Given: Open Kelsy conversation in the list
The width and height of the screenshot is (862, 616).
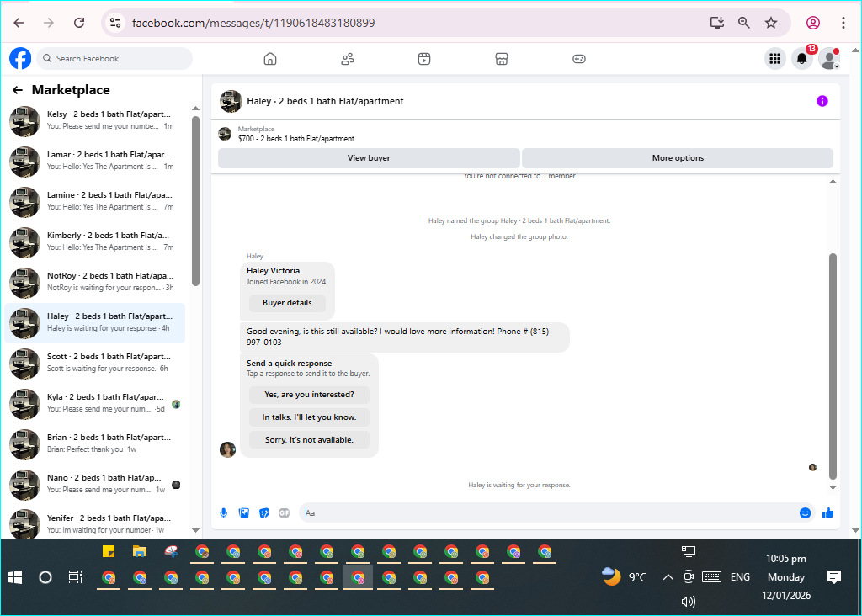Looking at the screenshot, I should click(94, 120).
